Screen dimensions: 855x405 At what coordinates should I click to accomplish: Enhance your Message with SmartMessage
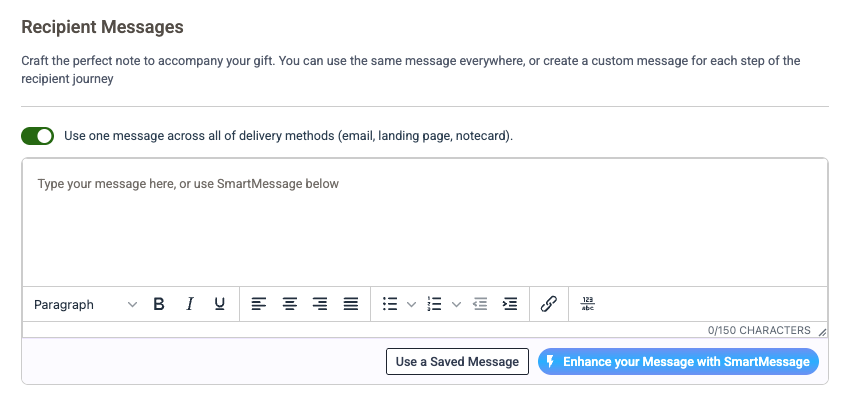pyautogui.click(x=678, y=361)
